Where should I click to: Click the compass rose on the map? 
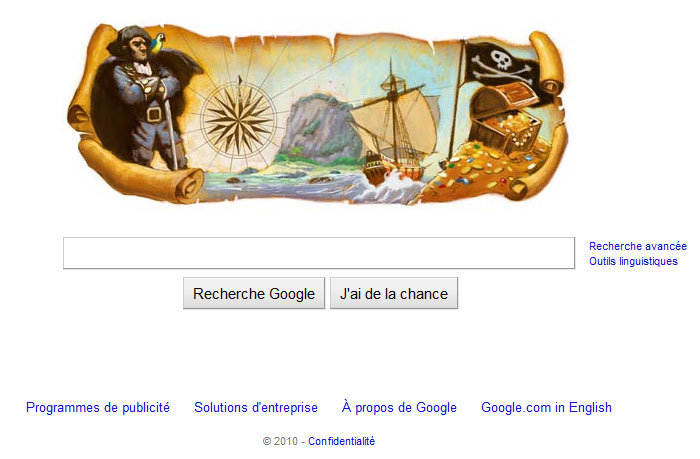[238, 118]
